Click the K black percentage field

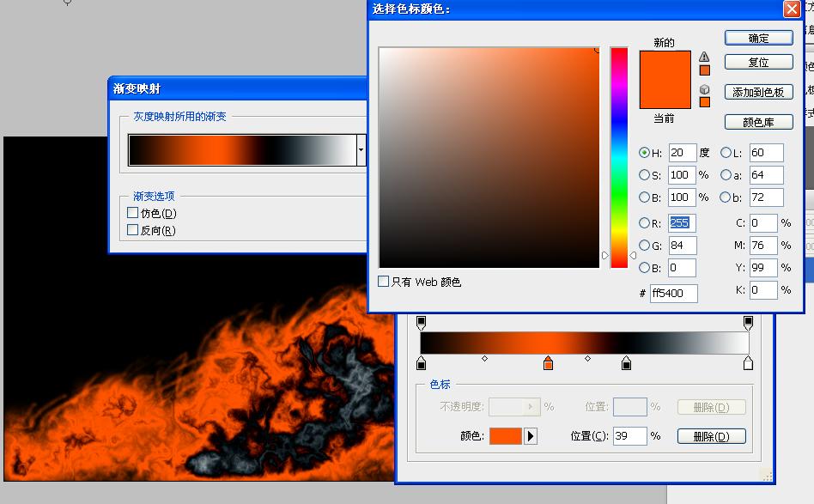[x=763, y=290]
